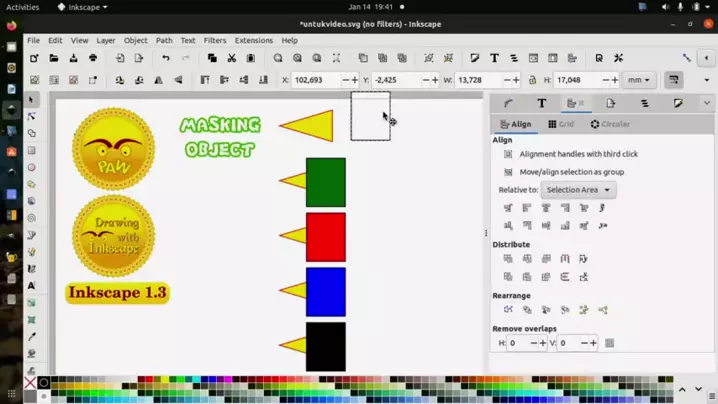Select the Node editing tool

click(x=32, y=116)
